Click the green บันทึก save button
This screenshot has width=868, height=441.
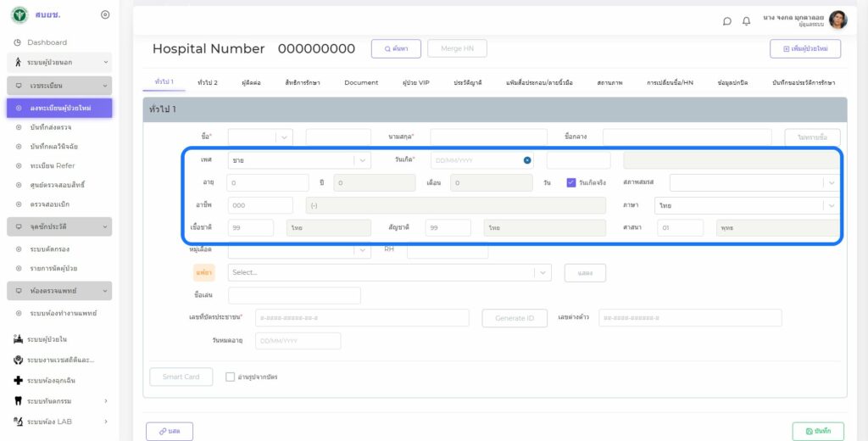[x=817, y=432]
